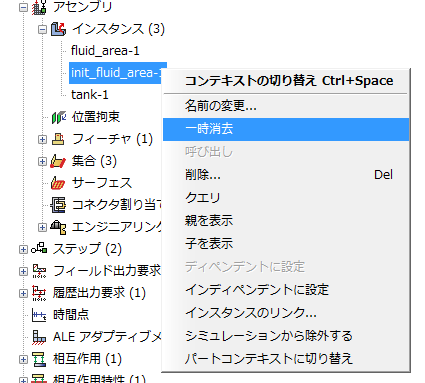
Task: Click the 集合 sets icon
Action: click(58, 162)
